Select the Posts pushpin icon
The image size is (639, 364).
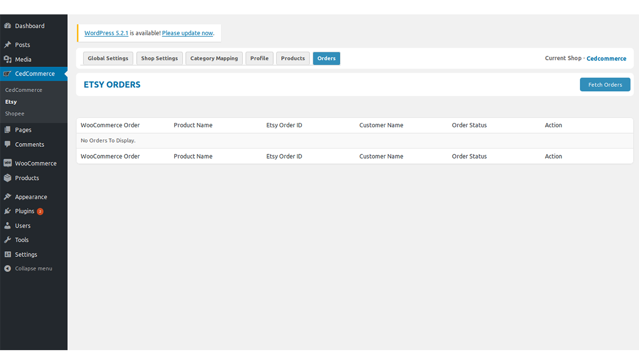(x=7, y=45)
